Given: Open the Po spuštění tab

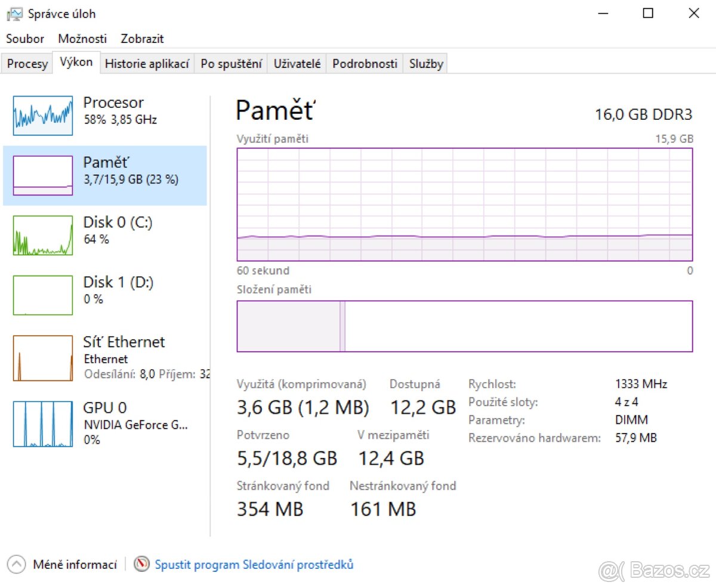Looking at the screenshot, I should click(231, 64).
